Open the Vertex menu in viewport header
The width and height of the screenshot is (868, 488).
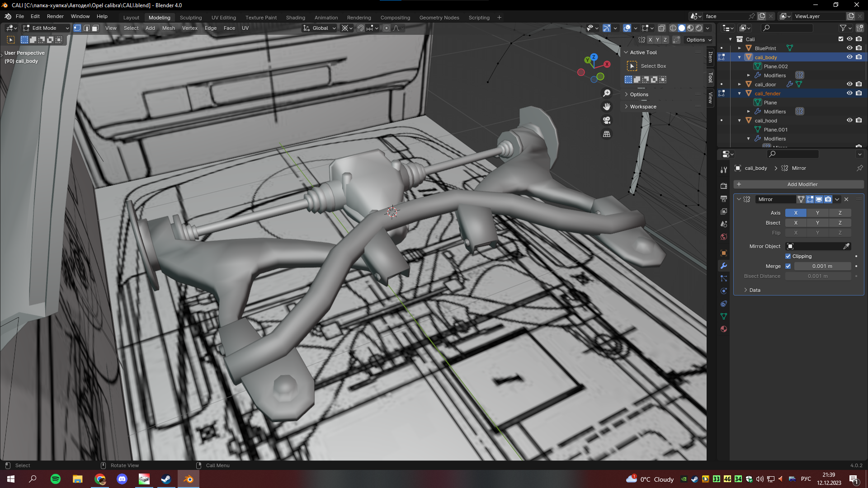click(189, 28)
